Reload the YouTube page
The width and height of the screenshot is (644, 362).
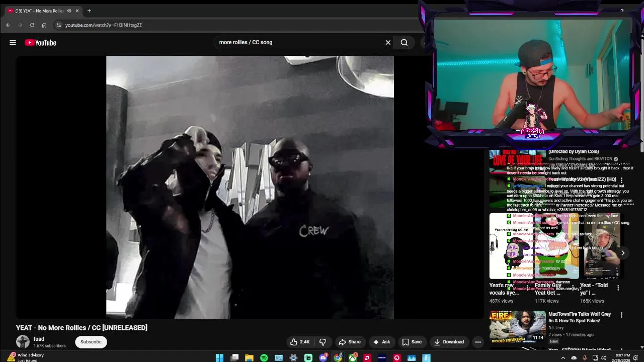click(x=32, y=25)
